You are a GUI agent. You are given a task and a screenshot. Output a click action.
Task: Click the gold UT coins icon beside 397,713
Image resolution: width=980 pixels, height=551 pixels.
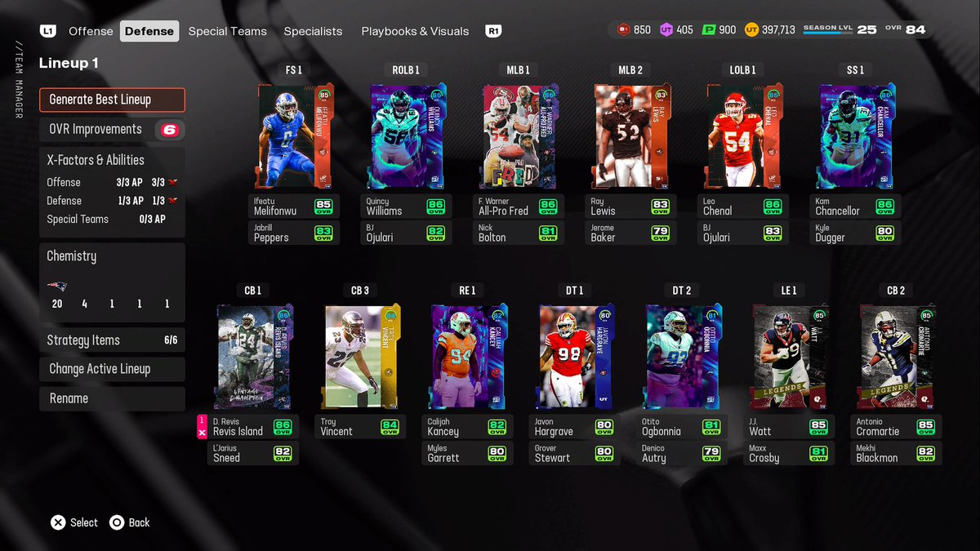[751, 29]
